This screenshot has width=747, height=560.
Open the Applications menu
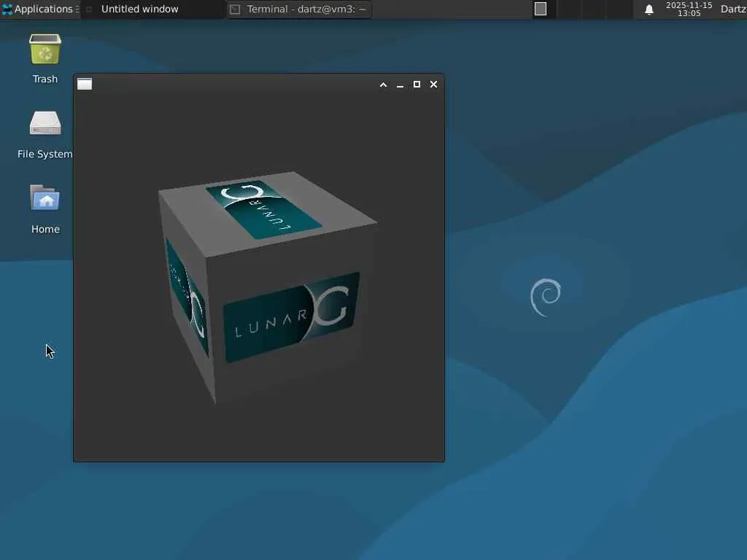click(40, 9)
